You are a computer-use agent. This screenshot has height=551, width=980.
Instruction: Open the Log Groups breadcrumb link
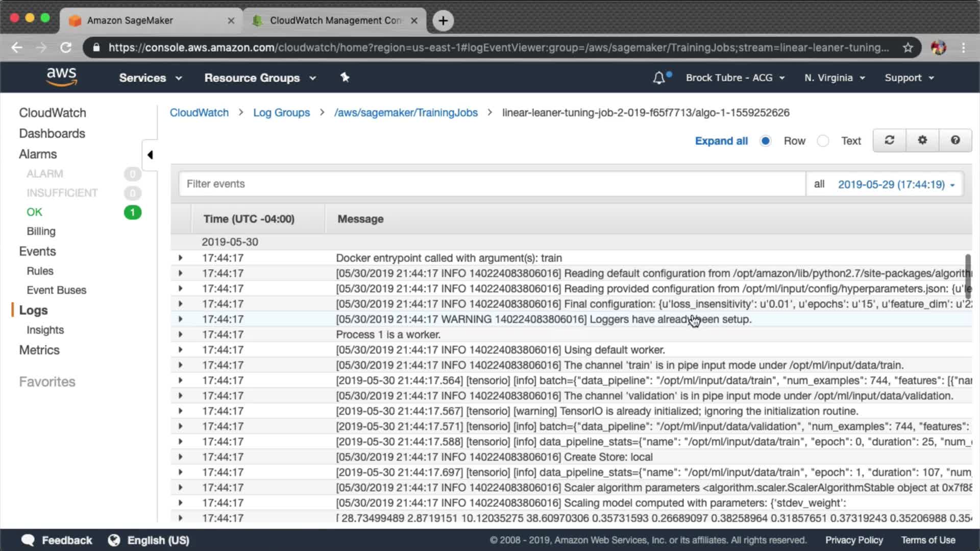281,113
